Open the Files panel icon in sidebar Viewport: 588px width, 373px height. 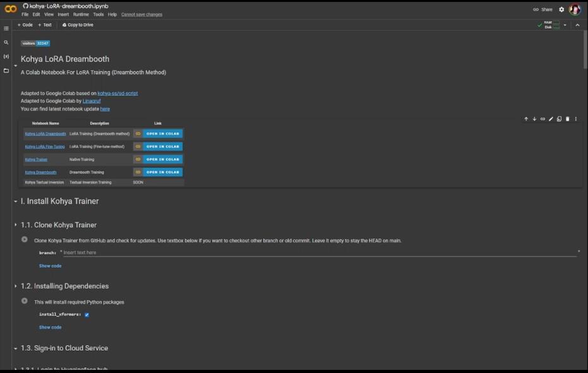(x=6, y=70)
